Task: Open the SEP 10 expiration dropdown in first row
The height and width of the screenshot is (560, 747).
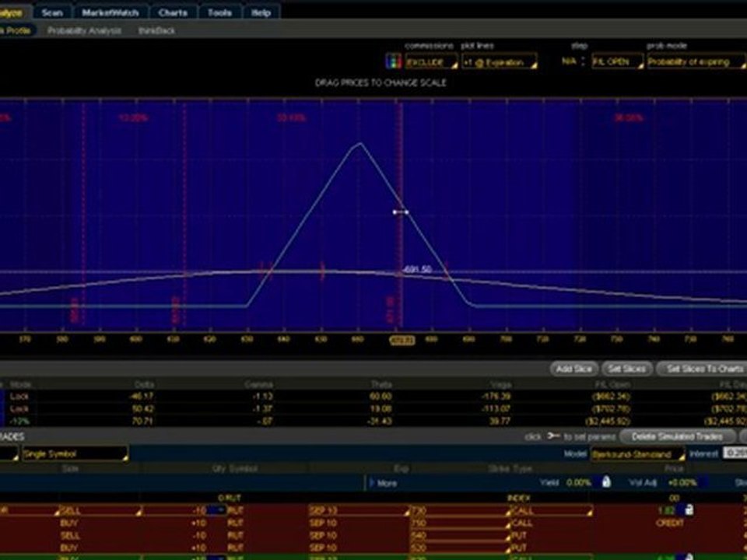Action: [358, 510]
